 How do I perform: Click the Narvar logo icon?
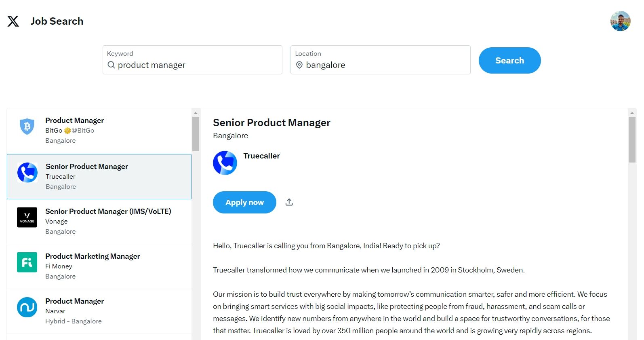pyautogui.click(x=27, y=307)
